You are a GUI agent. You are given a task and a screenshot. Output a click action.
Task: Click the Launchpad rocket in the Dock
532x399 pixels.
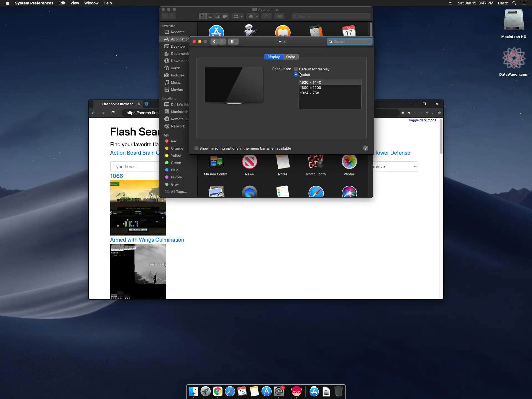tap(205, 391)
